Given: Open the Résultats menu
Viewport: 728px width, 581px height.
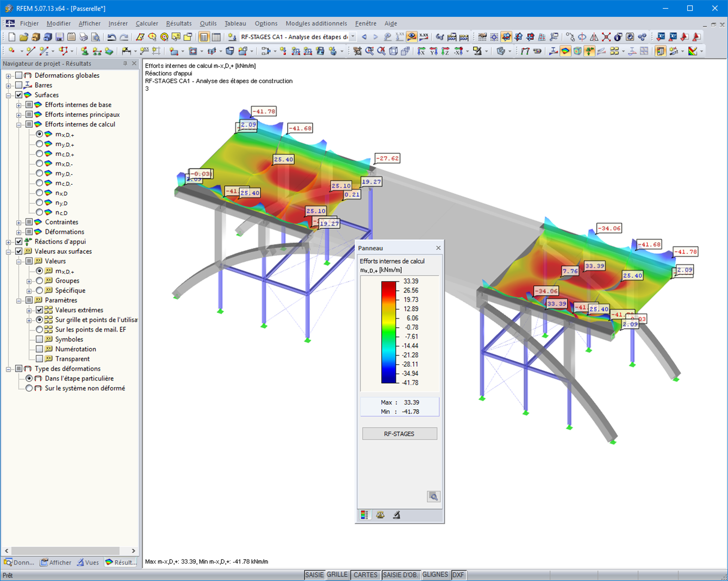Looking at the screenshot, I should pos(179,23).
